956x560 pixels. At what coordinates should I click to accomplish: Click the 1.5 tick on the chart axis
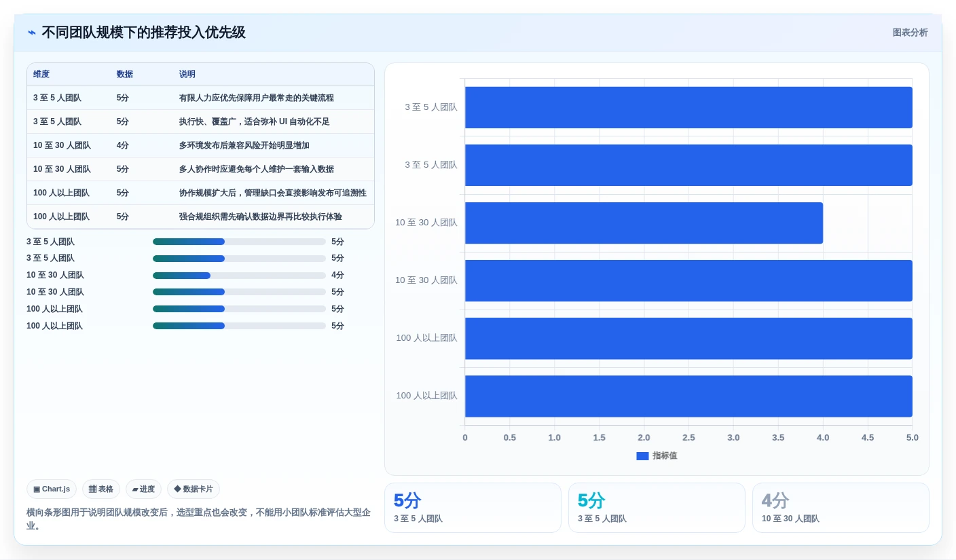(599, 438)
